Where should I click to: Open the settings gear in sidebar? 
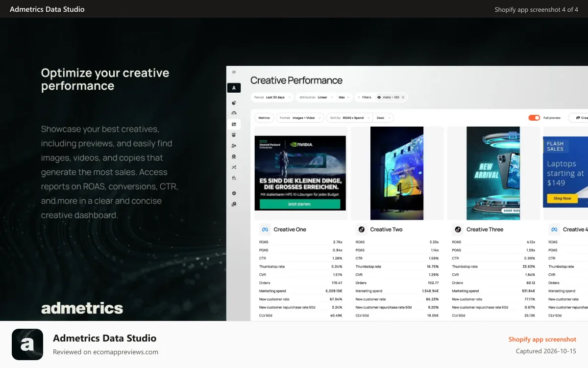[234, 193]
